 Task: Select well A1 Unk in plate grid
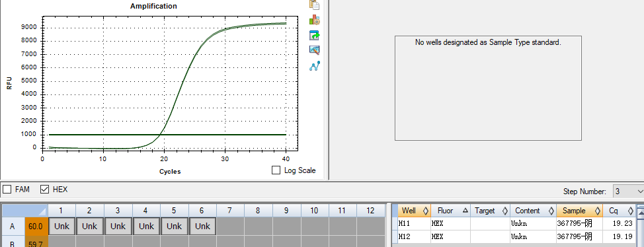[61, 226]
